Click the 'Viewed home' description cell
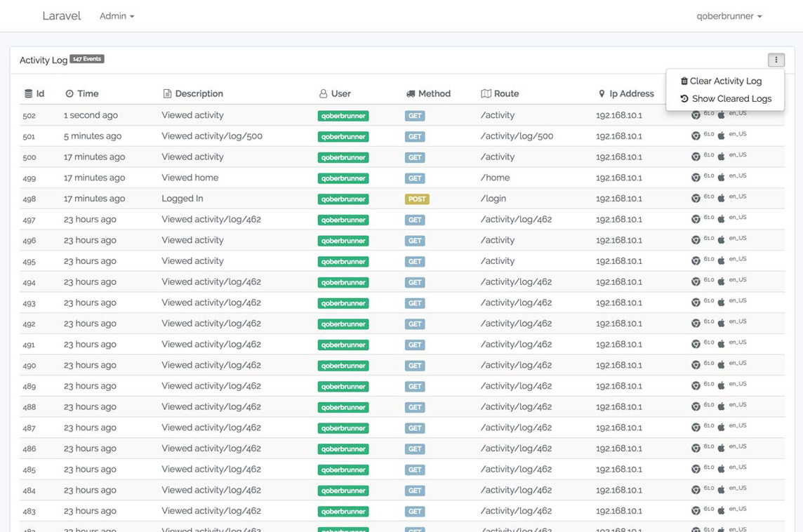Screen dimensions: 803x532 [x=190, y=178]
